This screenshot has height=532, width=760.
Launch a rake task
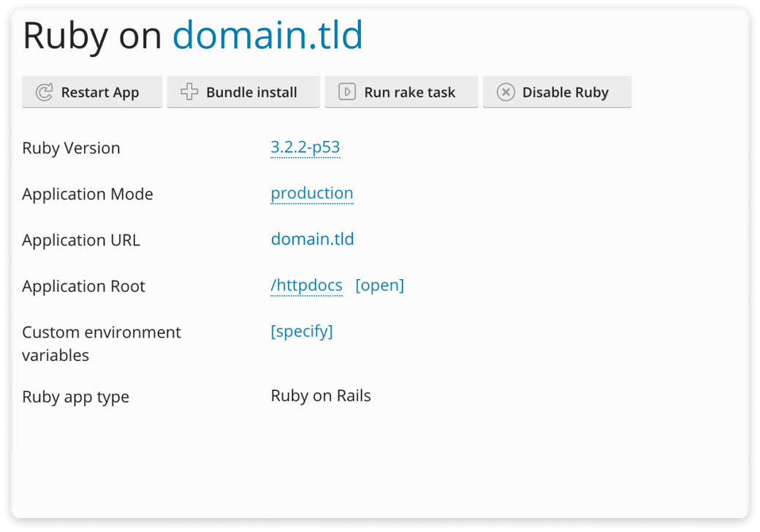pyautogui.click(x=401, y=92)
